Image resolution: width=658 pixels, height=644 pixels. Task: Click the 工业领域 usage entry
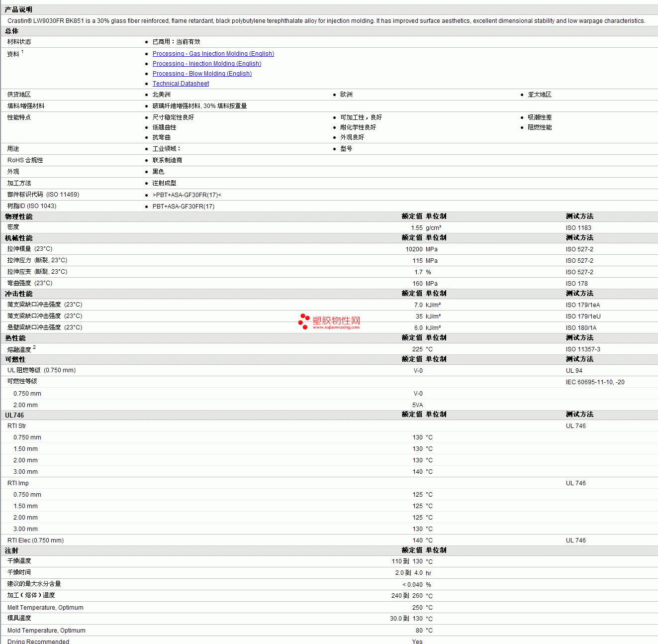coord(166,149)
